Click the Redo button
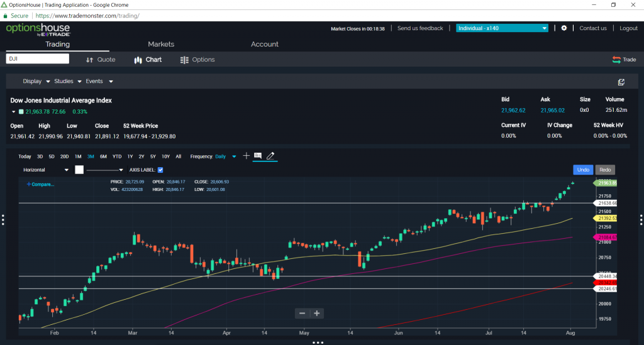 (x=605, y=170)
